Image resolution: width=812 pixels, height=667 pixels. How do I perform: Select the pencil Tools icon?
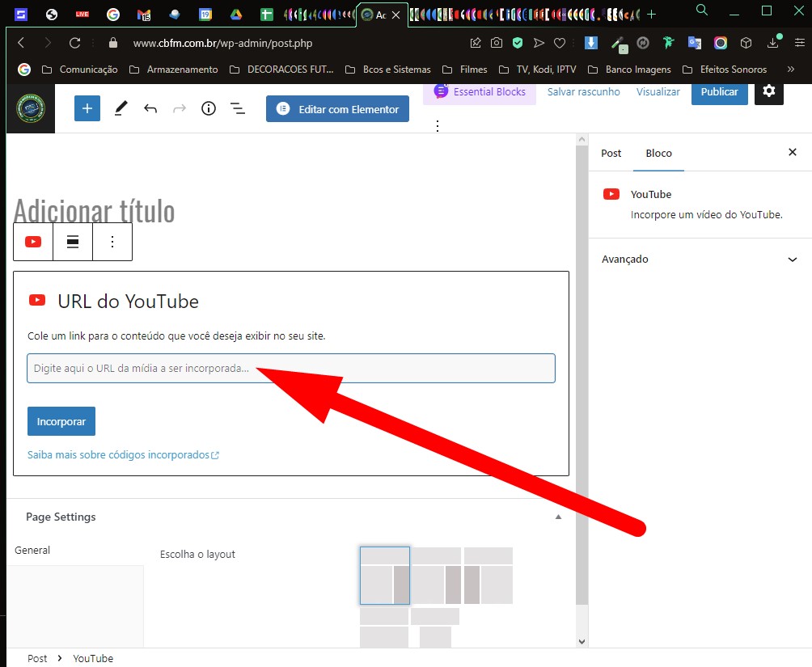tap(121, 108)
